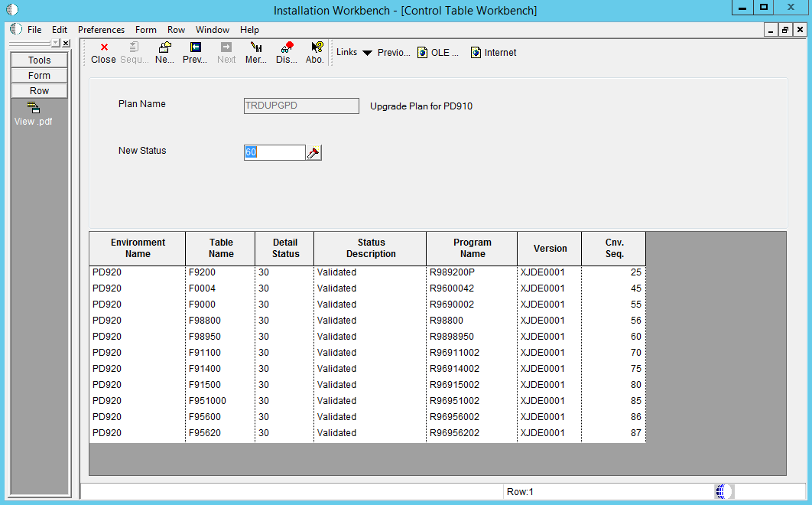Viewport: 812px width, 505px height.
Task: Open the Form menu
Action: [145, 30]
